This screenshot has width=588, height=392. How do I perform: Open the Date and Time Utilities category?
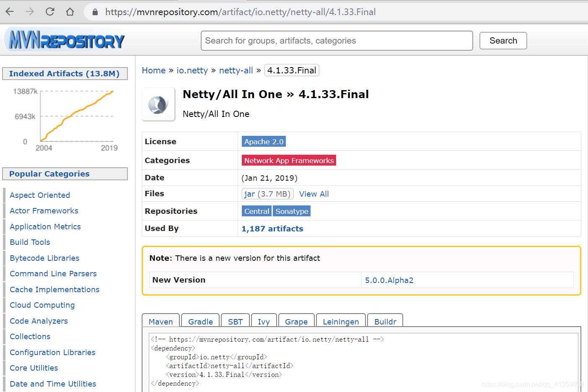[x=53, y=384]
